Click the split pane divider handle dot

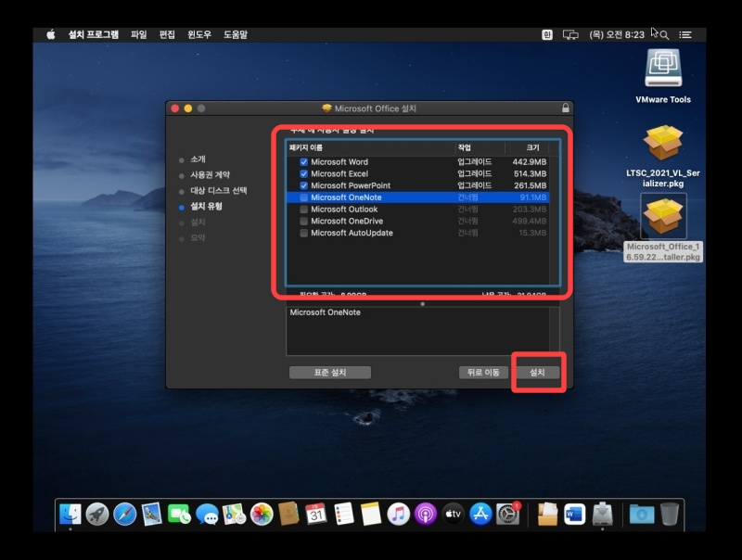point(423,304)
